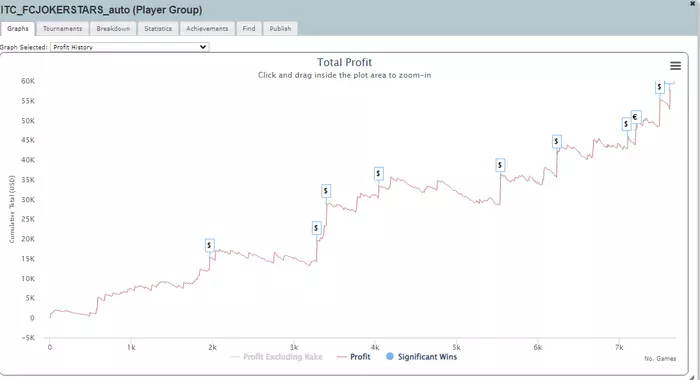Click the euro significant win marker

(636, 117)
